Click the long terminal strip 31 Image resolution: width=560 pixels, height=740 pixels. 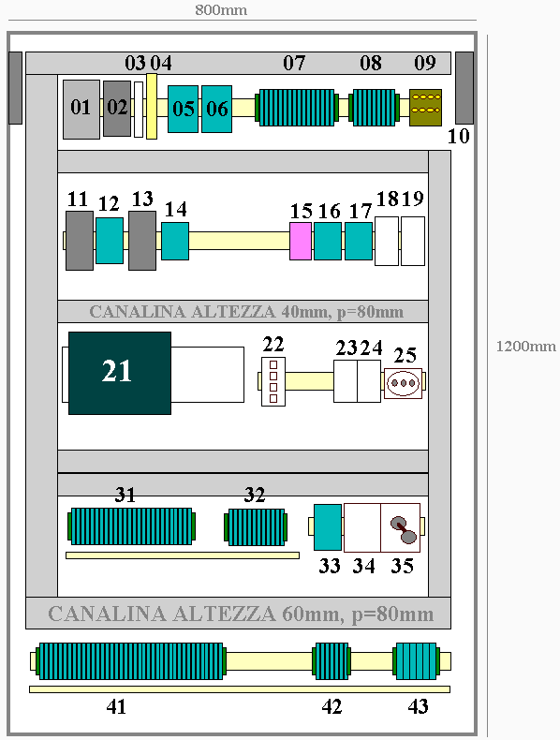[132, 526]
